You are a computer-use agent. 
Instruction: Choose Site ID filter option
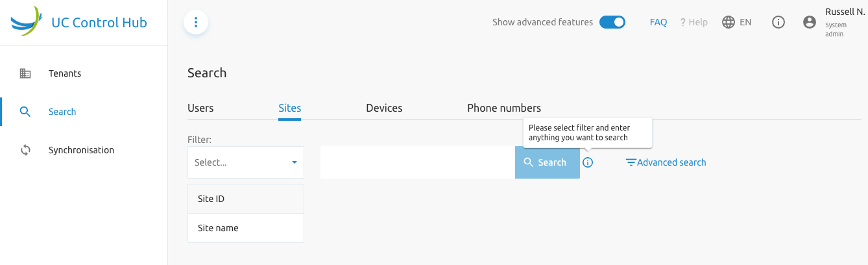tap(246, 199)
